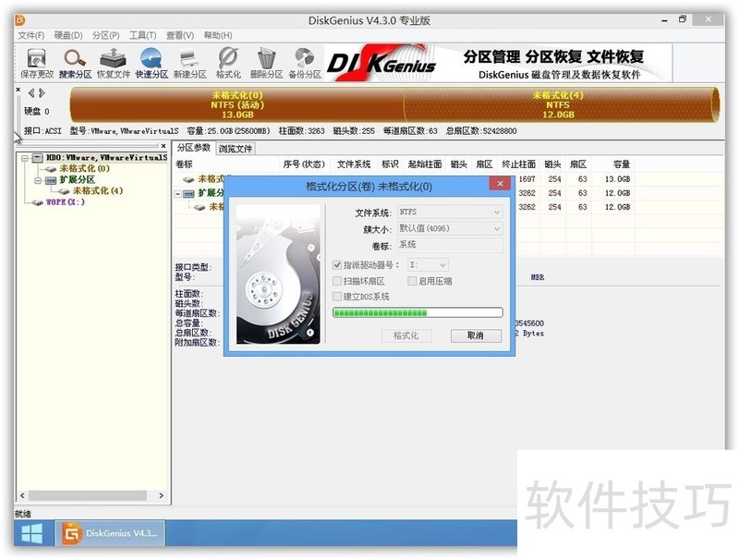Click the 文件系统 column header
The height and width of the screenshot is (560, 739).
click(x=354, y=164)
